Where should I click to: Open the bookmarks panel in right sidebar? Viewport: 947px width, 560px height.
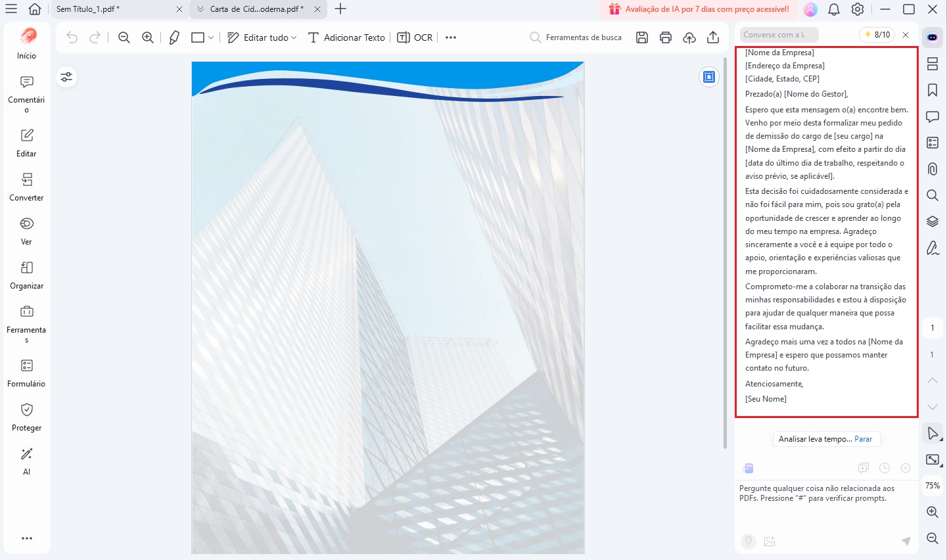tap(932, 90)
